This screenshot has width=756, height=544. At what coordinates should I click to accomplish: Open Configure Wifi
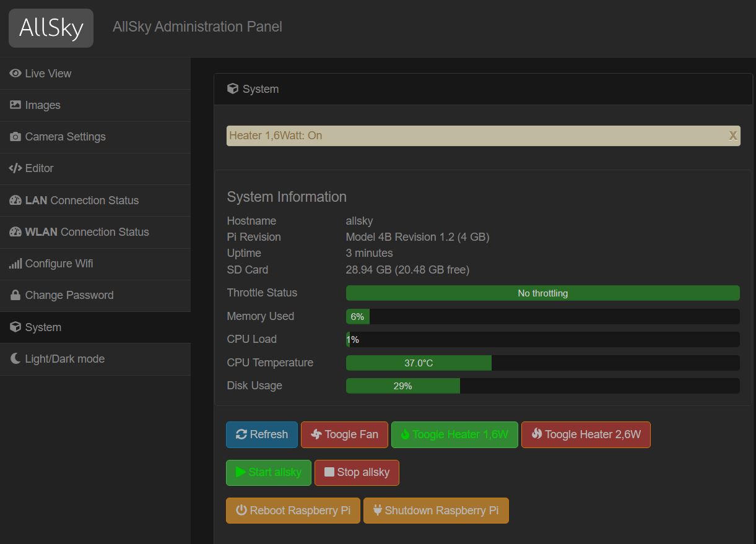coord(95,264)
